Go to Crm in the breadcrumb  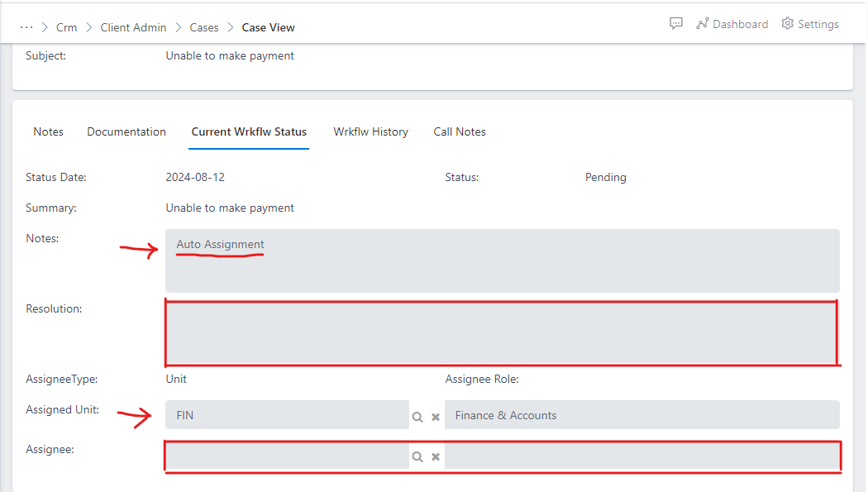click(x=66, y=27)
